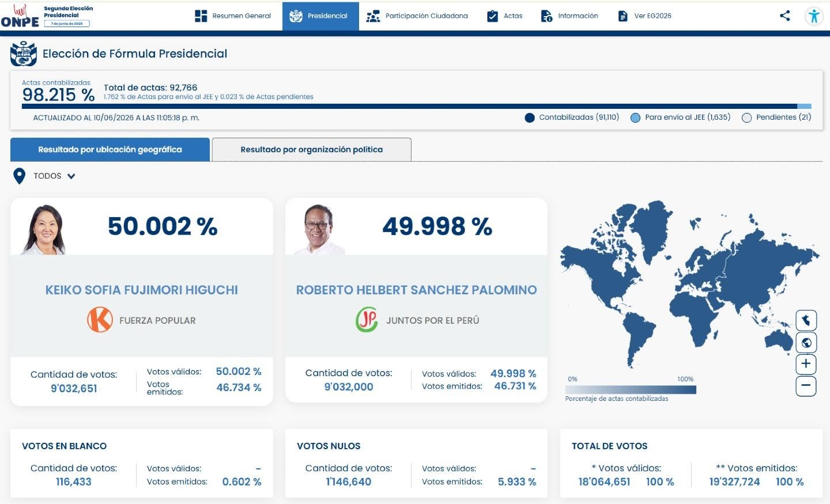The height and width of the screenshot is (504, 830).
Task: Click the 5.933 % null votes percentage
Action: point(517,482)
